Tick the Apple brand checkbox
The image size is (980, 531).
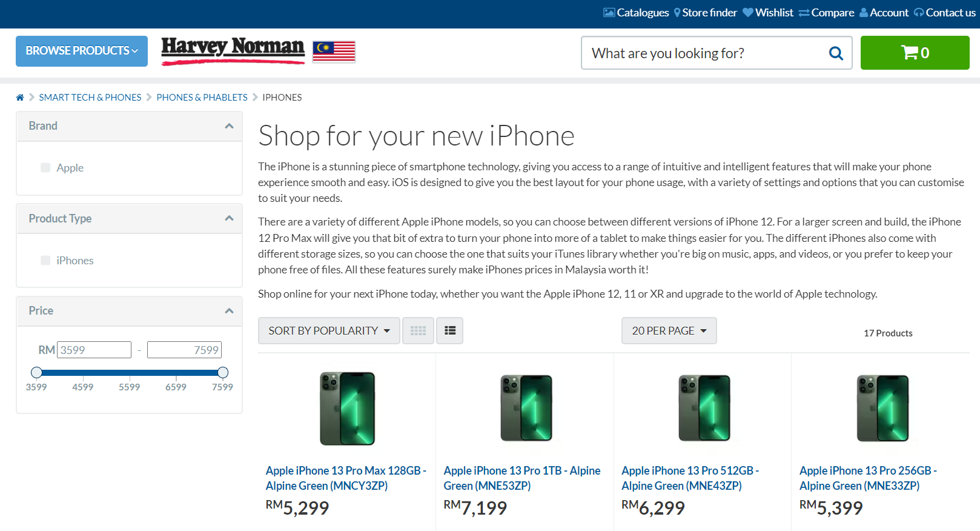pos(45,168)
